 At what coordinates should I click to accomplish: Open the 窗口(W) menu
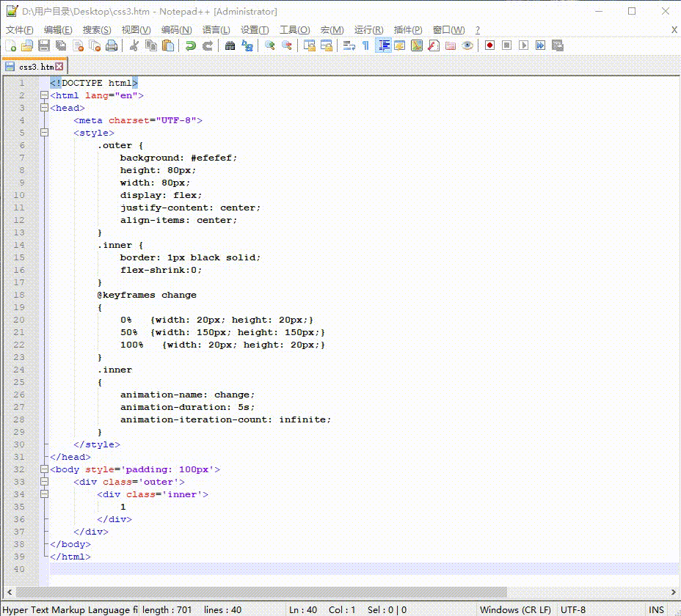tap(448, 30)
